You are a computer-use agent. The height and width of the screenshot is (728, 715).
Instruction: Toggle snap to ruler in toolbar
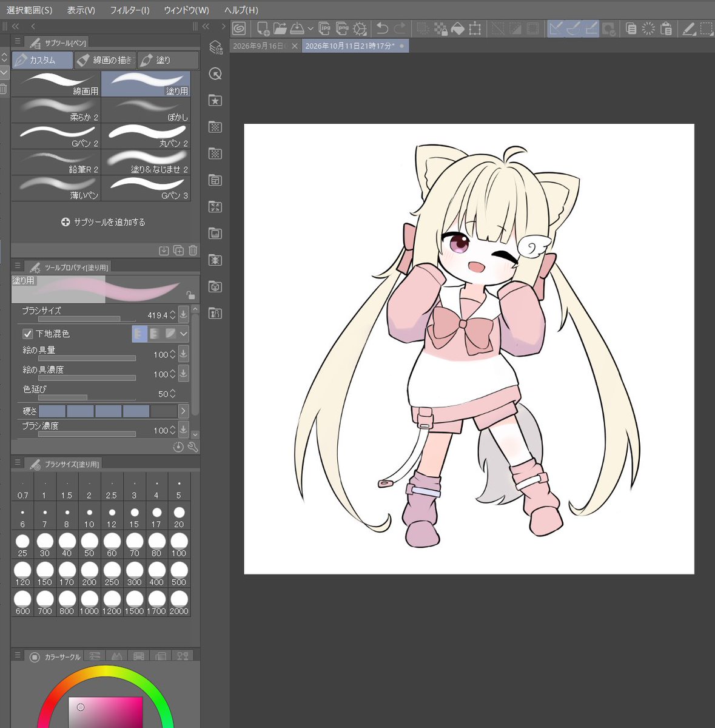coord(556,28)
